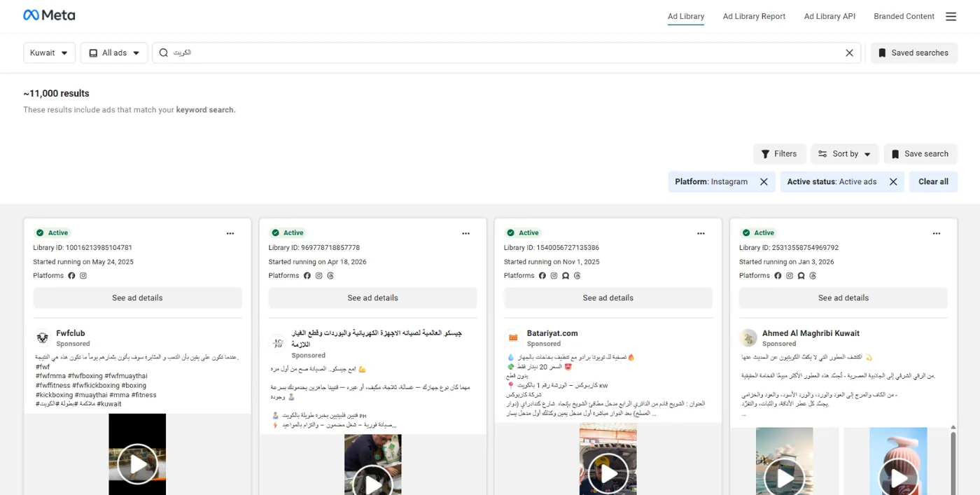Click Active status badge on Fwfclub ad
The width and height of the screenshot is (980, 495).
tap(52, 233)
